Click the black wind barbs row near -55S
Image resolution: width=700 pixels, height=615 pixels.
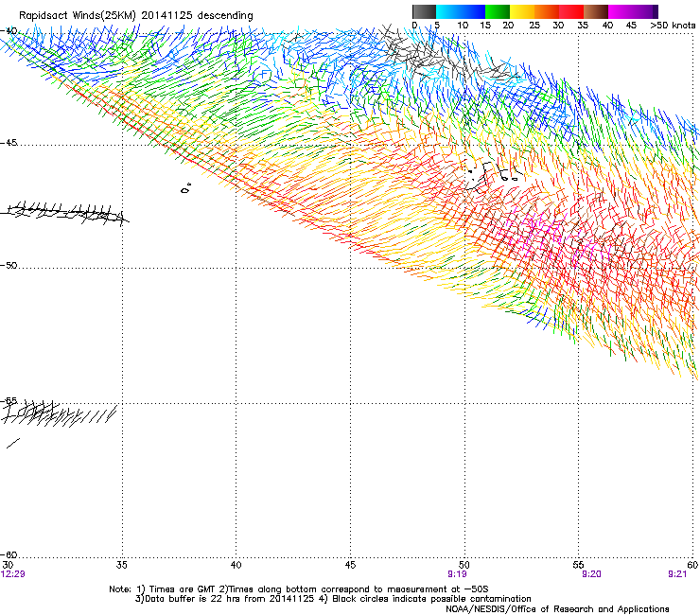(60, 414)
